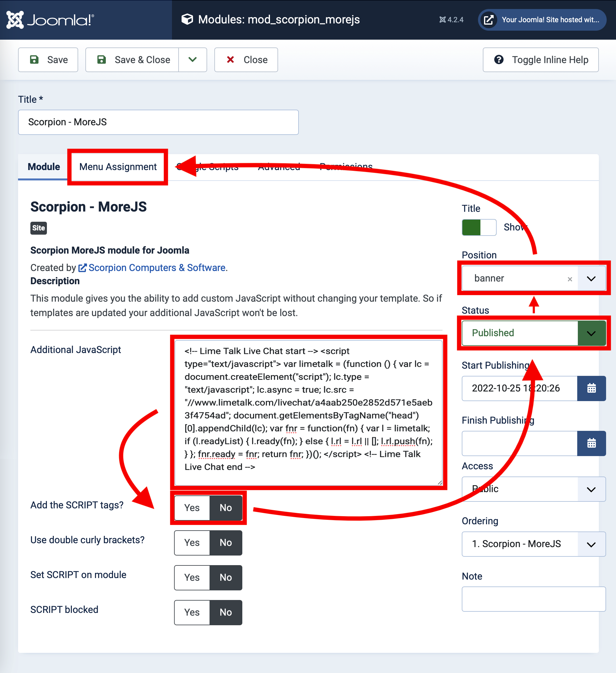Click the Title input field
Screen dimensions: 616x673
[x=158, y=122]
